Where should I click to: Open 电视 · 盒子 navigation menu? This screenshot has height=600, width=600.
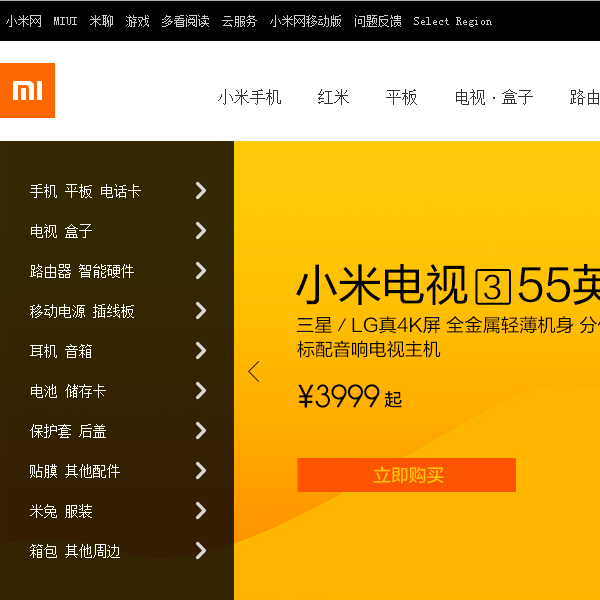494,97
